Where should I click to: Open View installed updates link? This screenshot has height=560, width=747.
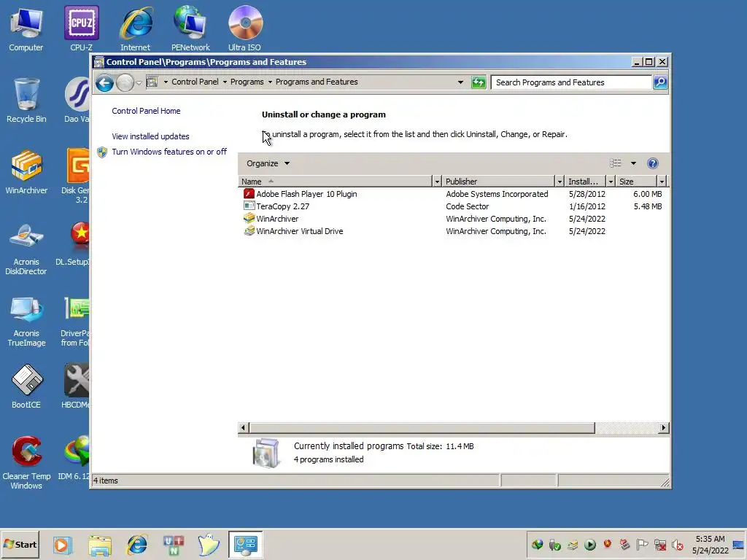(150, 136)
